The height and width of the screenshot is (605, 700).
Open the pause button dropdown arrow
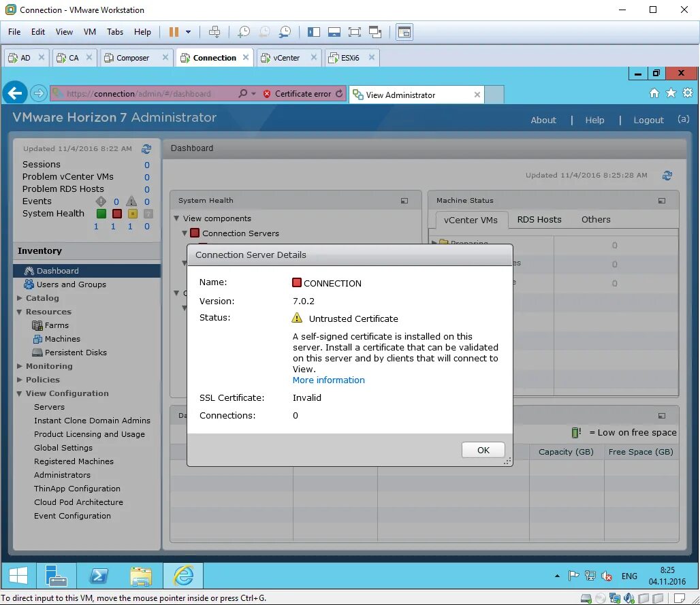pos(188,32)
